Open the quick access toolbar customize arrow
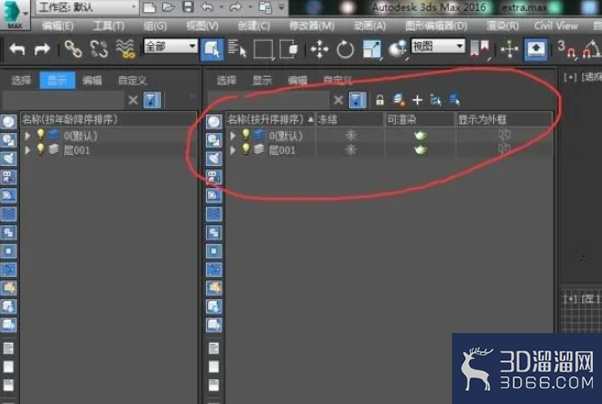 click(x=282, y=7)
